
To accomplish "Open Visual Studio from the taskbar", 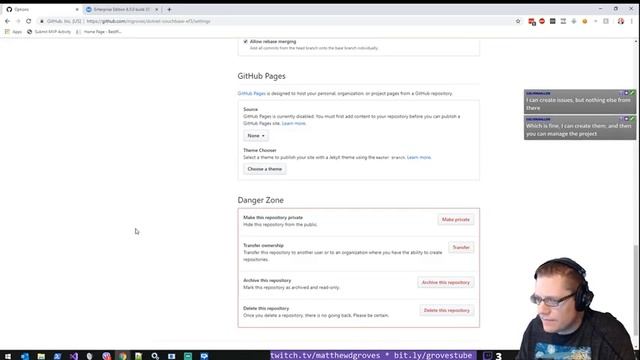I will tap(73, 356).
